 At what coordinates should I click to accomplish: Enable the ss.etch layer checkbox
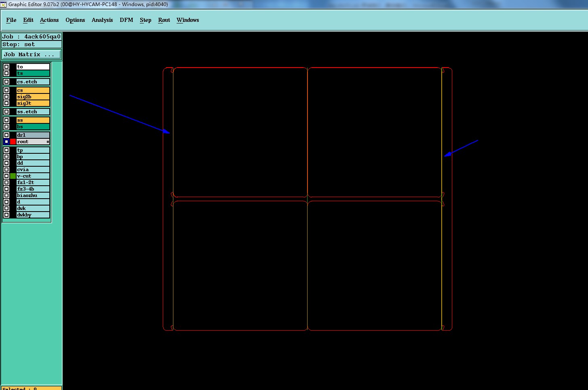coord(6,112)
